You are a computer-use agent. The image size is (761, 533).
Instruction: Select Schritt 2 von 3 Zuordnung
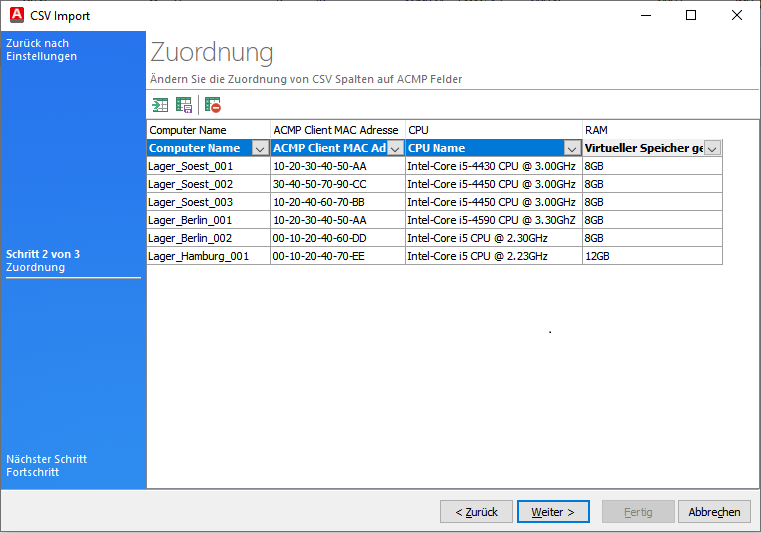pos(43,261)
